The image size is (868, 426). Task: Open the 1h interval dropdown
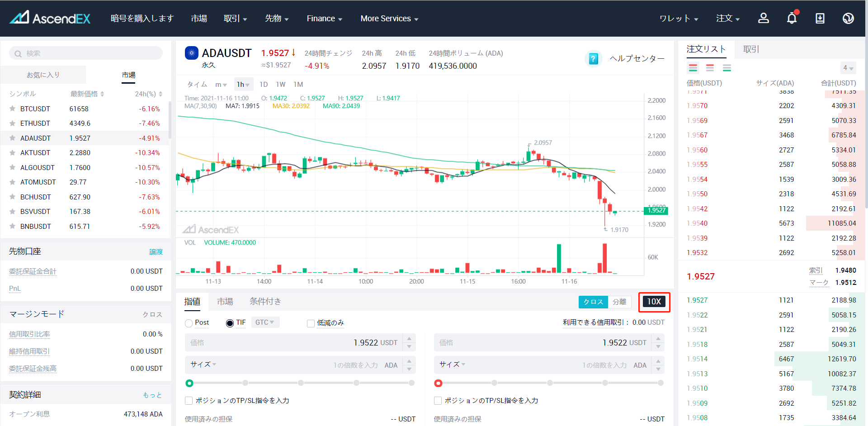[x=243, y=85]
